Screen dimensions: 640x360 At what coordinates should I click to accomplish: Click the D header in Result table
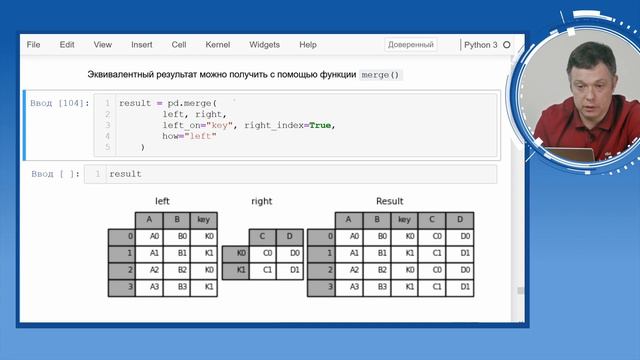point(460,220)
